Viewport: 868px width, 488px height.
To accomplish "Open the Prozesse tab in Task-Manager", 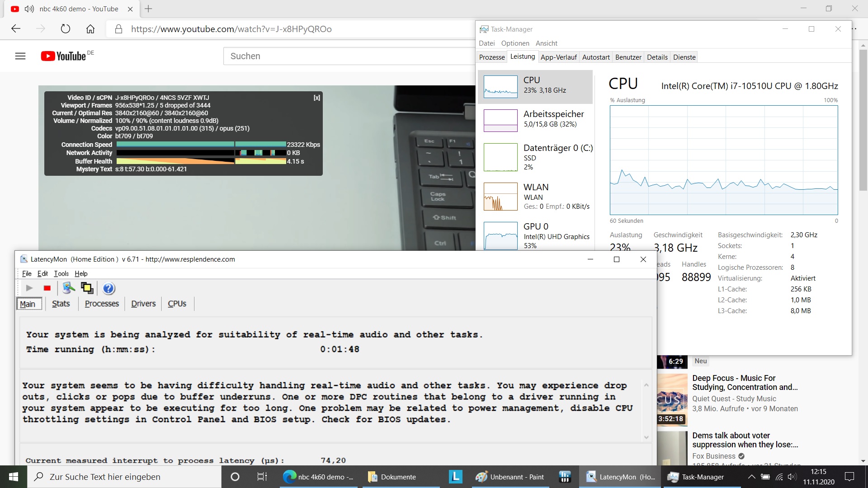I will (x=492, y=57).
